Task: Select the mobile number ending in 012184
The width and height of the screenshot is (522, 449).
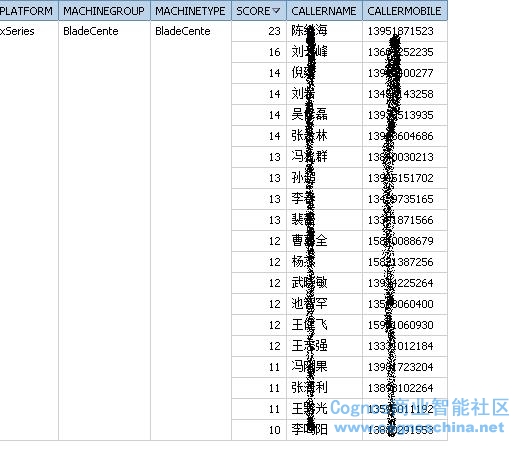Action: [400, 346]
